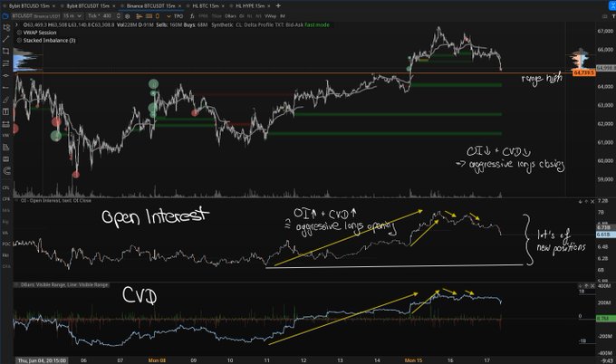Toggle the VWap indicator shortcut

[270, 16]
